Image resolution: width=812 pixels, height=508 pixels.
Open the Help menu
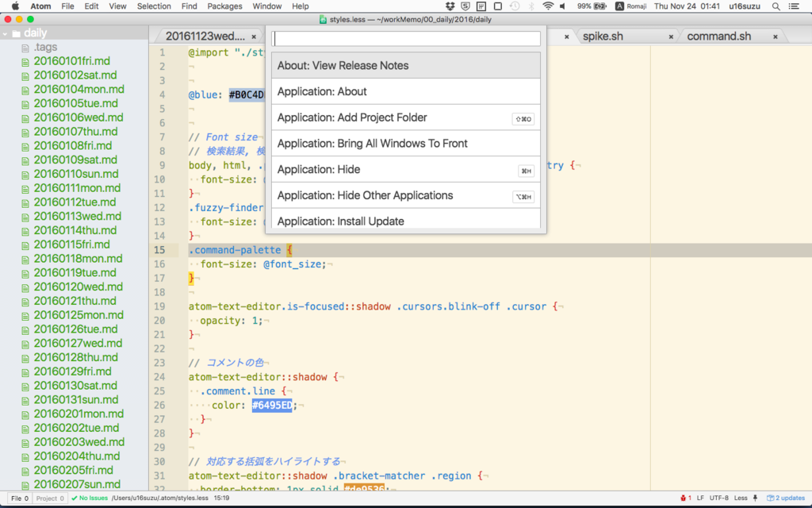[301, 6]
